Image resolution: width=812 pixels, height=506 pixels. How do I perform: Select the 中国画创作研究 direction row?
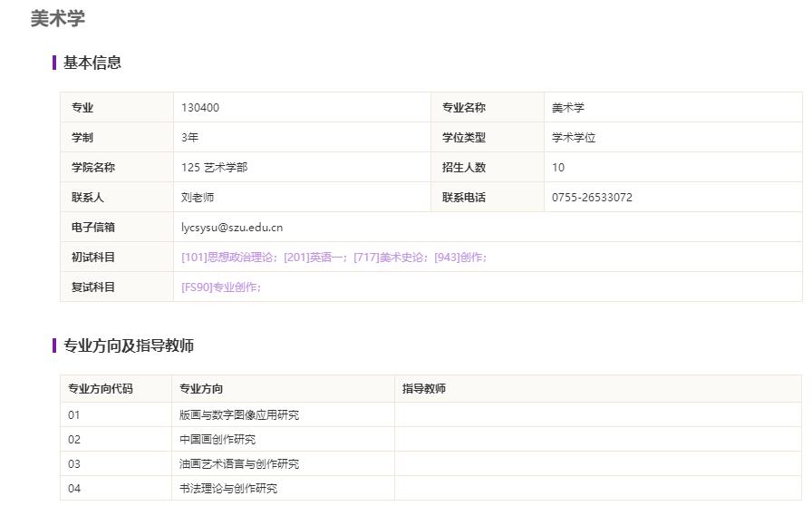click(x=217, y=440)
